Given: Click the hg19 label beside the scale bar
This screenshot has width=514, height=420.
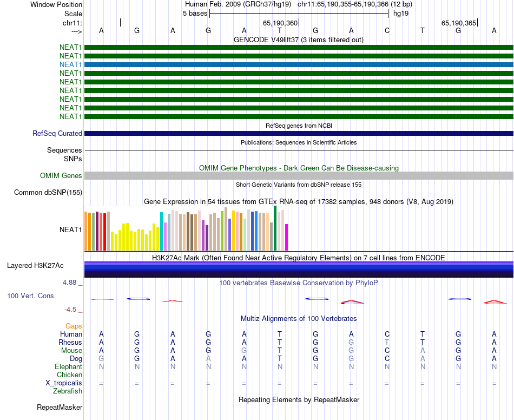Looking at the screenshot, I should [x=401, y=14].
